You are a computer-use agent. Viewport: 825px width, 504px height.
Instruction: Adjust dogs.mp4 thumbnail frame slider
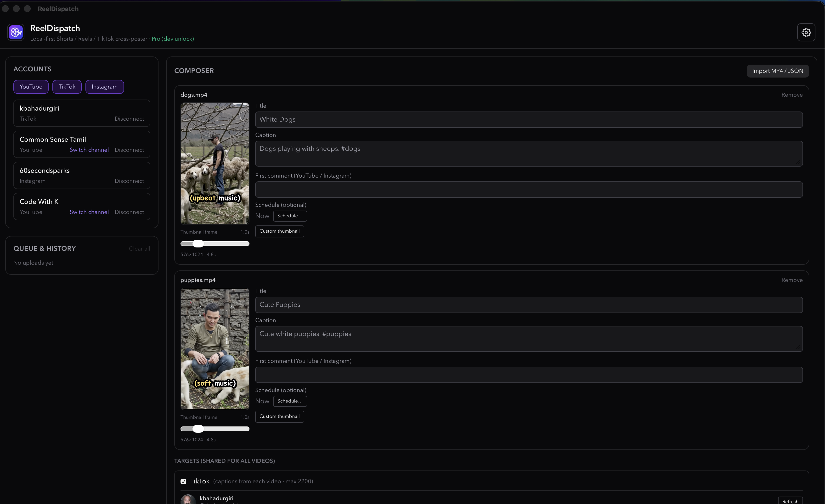coord(215,244)
